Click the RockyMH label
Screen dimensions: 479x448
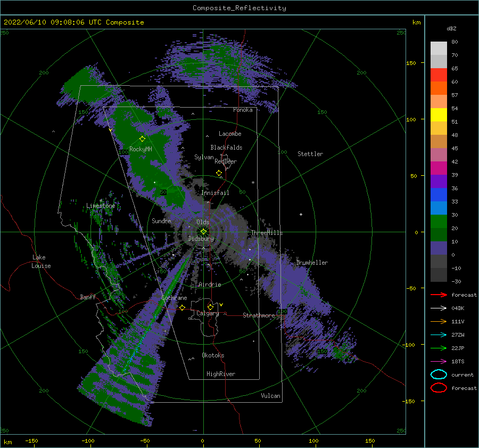pos(141,149)
